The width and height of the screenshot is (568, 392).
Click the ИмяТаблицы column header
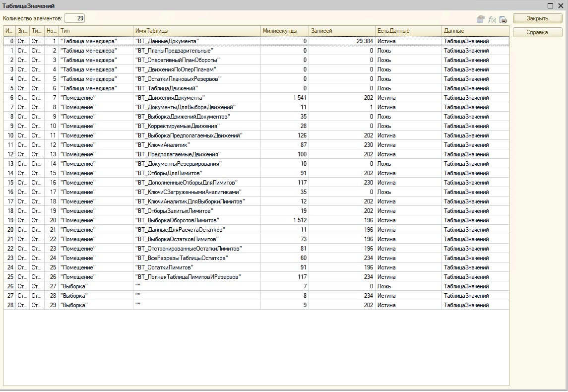(x=197, y=31)
